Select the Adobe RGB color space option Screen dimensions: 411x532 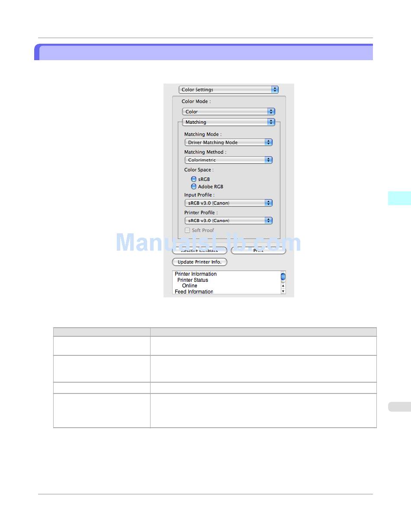(x=194, y=187)
